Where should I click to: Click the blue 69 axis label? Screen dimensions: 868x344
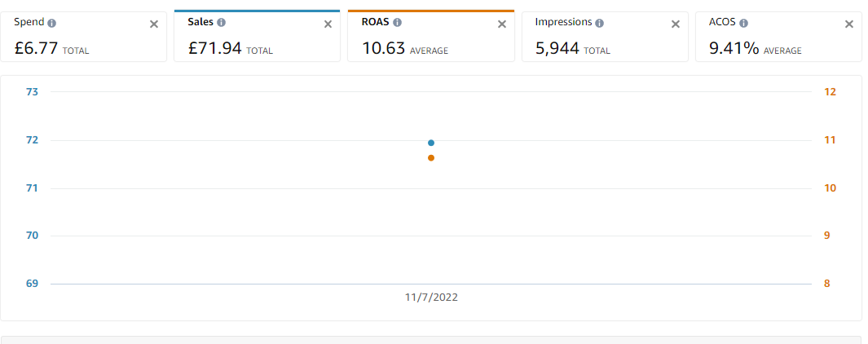(x=32, y=284)
